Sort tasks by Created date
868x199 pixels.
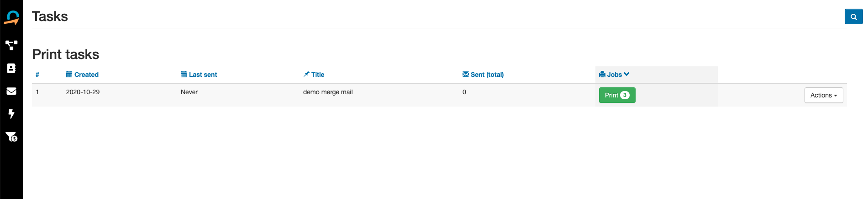click(x=86, y=75)
